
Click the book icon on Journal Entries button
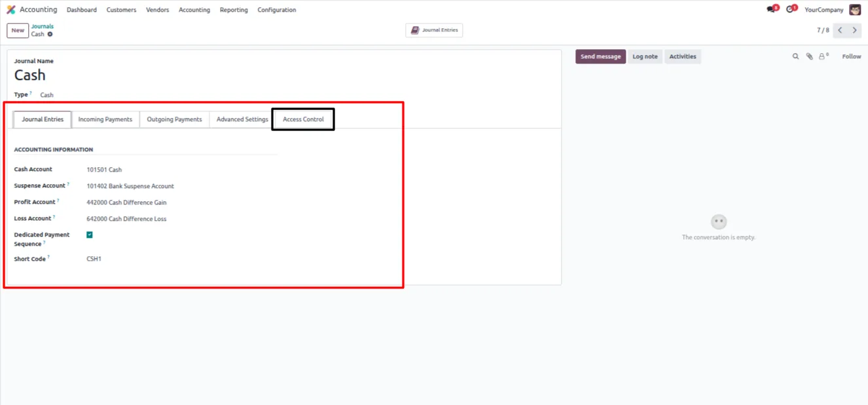pyautogui.click(x=415, y=30)
